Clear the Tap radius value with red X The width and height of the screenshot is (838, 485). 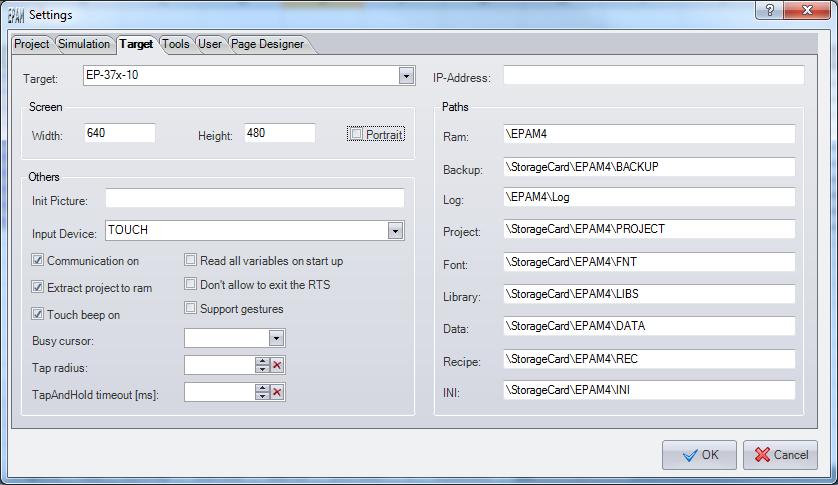click(277, 365)
